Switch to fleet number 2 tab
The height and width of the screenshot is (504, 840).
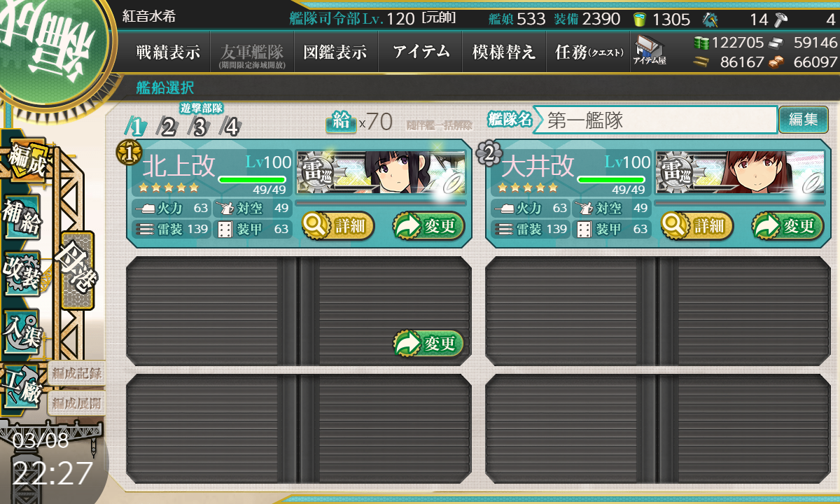[x=168, y=127]
